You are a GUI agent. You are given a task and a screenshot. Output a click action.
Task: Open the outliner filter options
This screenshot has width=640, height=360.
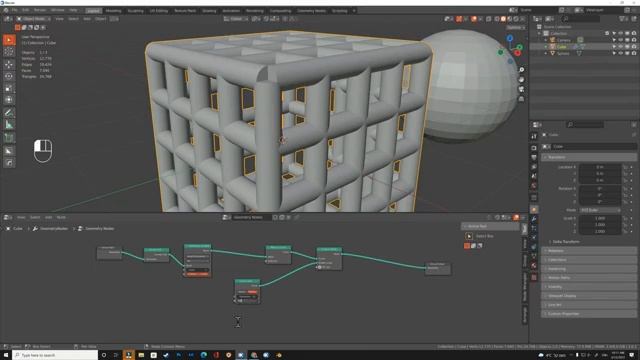coord(623,19)
